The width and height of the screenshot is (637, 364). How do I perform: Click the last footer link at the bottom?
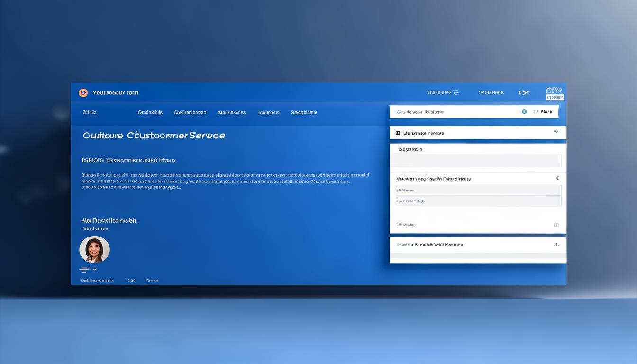(153, 281)
